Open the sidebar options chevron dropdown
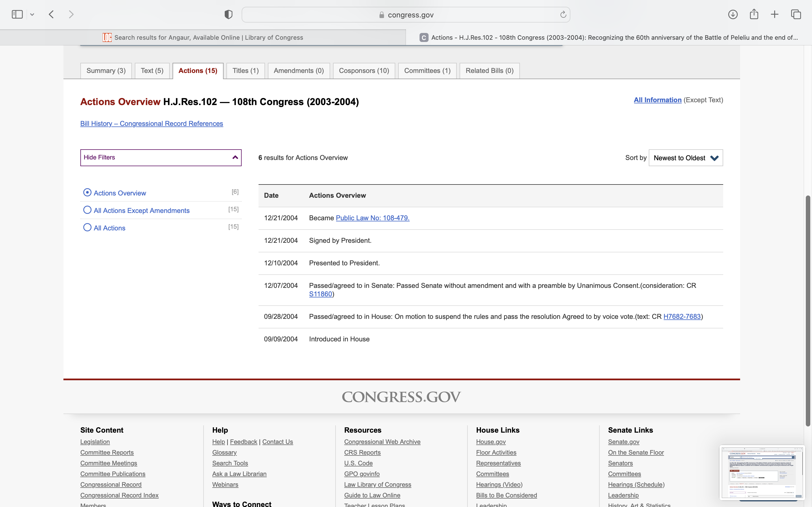Viewport: 812px width, 507px height. [32, 14]
